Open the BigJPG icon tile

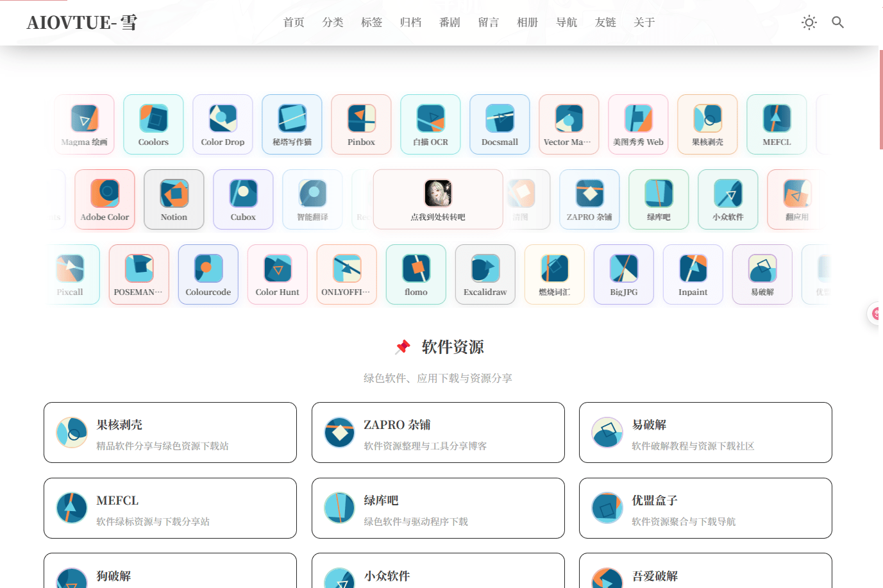click(x=624, y=274)
